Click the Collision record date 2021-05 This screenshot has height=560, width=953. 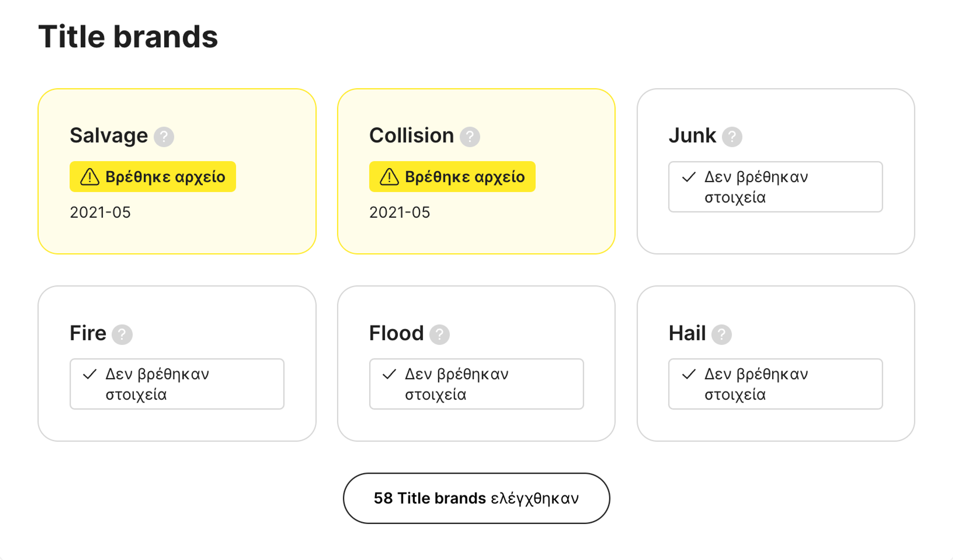[399, 212]
